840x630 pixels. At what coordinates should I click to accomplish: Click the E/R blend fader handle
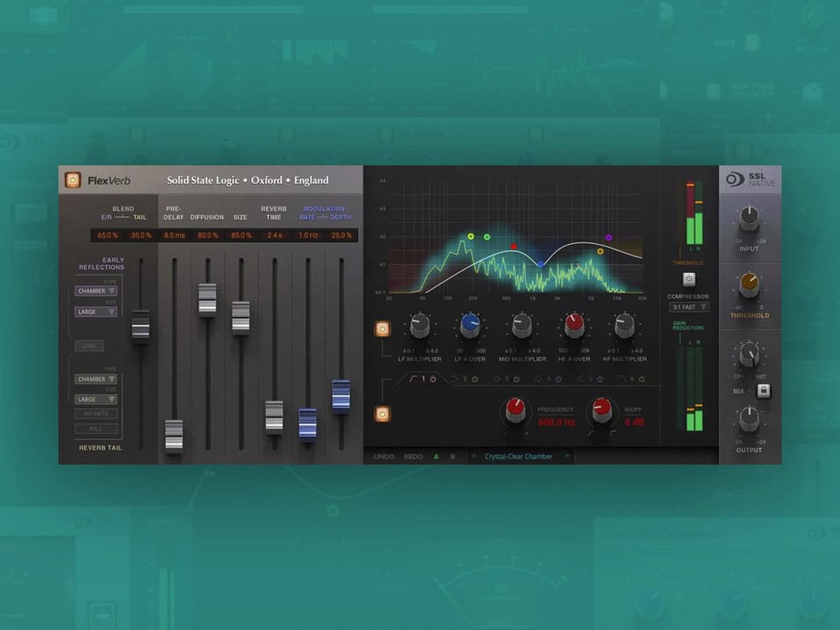[x=141, y=325]
